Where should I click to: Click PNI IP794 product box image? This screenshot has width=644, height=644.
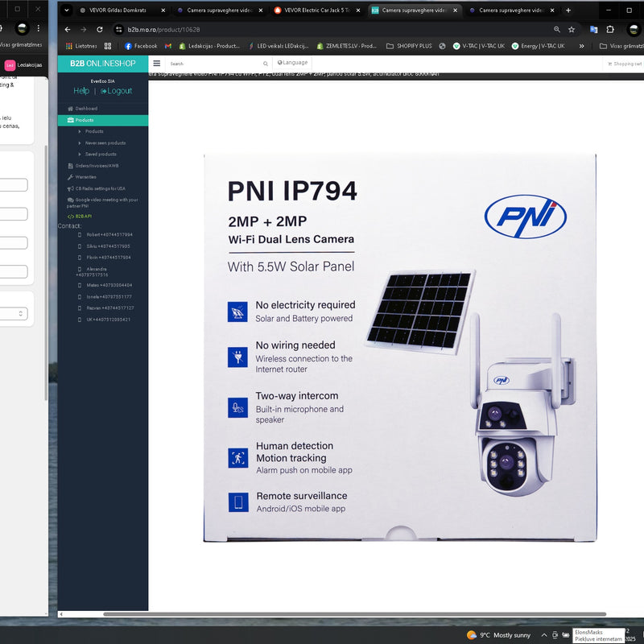point(400,348)
